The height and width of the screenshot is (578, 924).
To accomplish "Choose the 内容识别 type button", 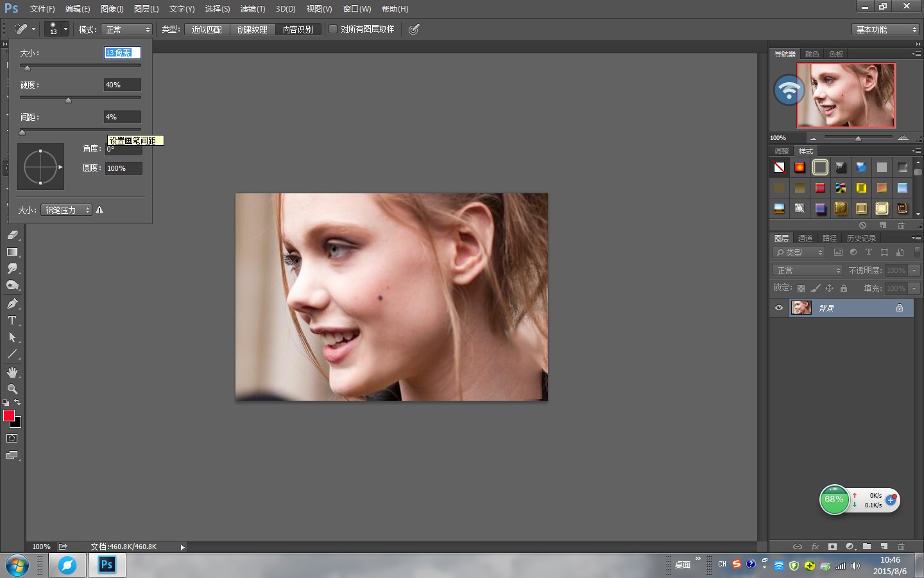I will [298, 30].
